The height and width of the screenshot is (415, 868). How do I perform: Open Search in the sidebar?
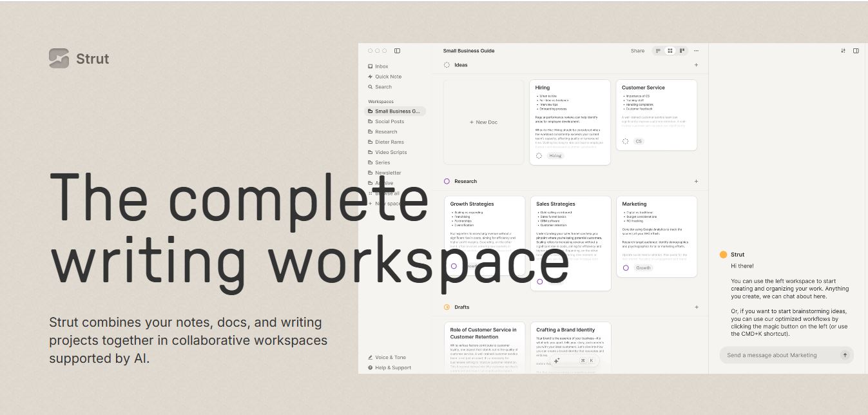(x=383, y=87)
